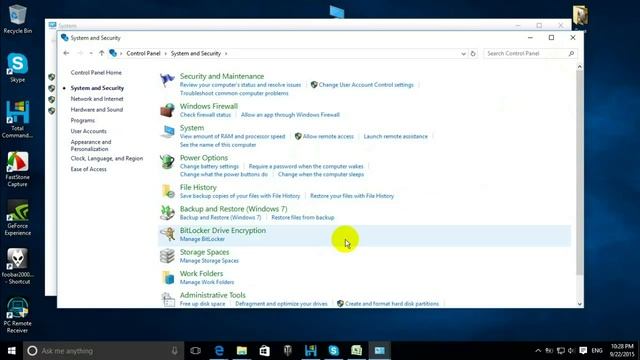Select Network and Internet category
Viewport: 640px width, 360px height.
coord(97,99)
